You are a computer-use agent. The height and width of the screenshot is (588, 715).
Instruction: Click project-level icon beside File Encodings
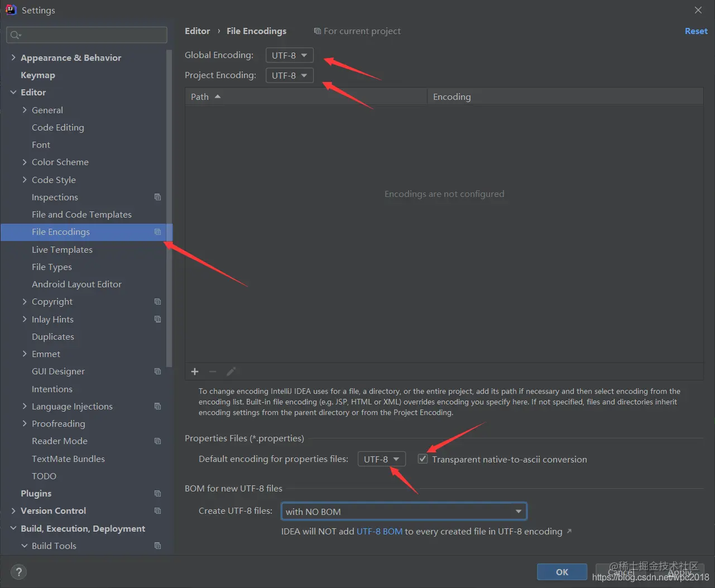click(157, 232)
